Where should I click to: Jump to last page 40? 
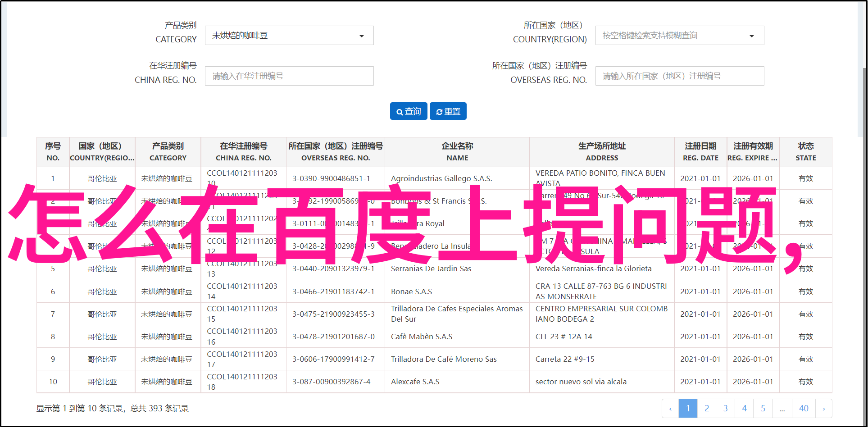804,409
